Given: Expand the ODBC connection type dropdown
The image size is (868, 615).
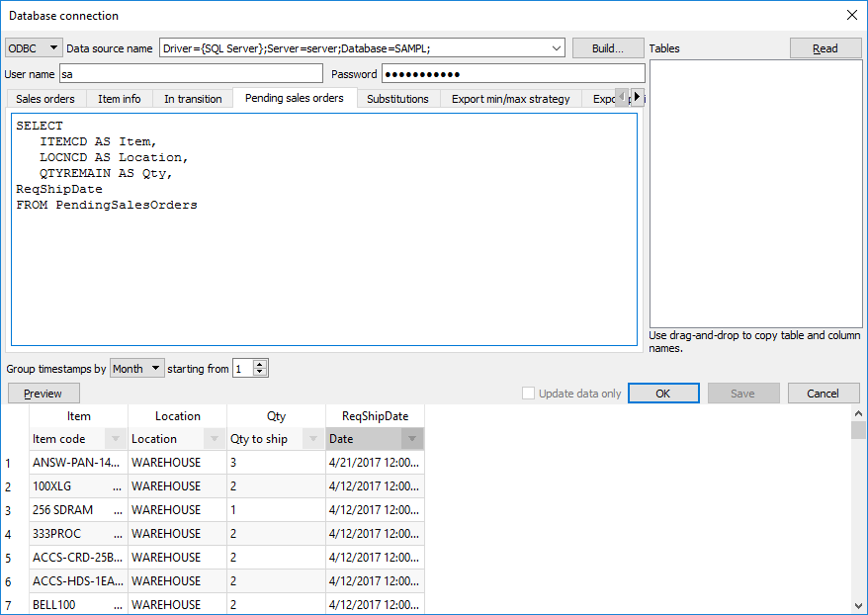Looking at the screenshot, I should pos(53,47).
